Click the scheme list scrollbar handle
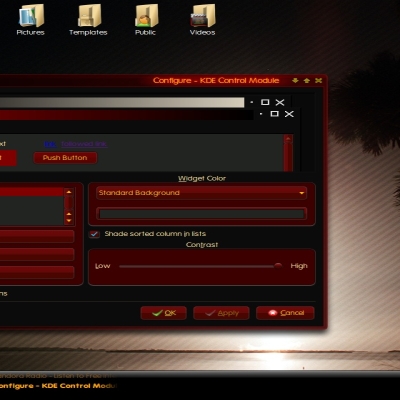Screen dimensions: 400x400 (69, 203)
